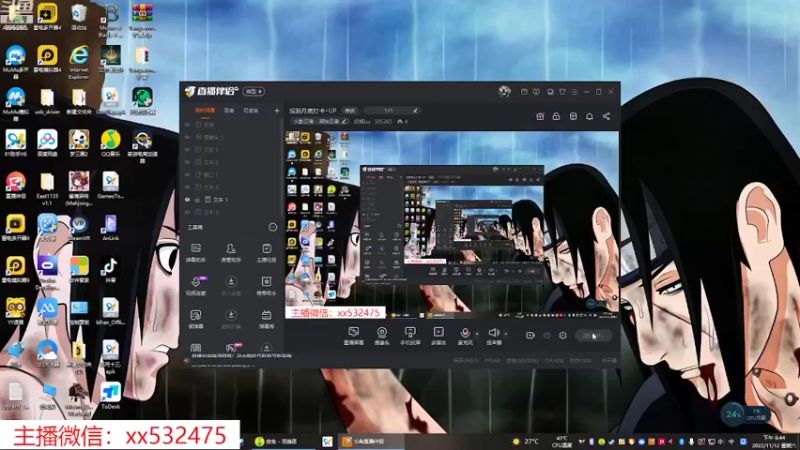Select the 摄像头 1 layer row
This screenshot has height=450, width=800.
tap(232, 137)
